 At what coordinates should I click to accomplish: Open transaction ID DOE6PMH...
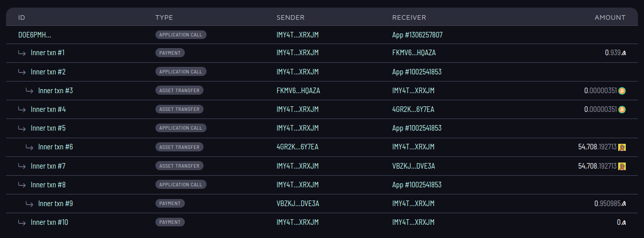34,35
